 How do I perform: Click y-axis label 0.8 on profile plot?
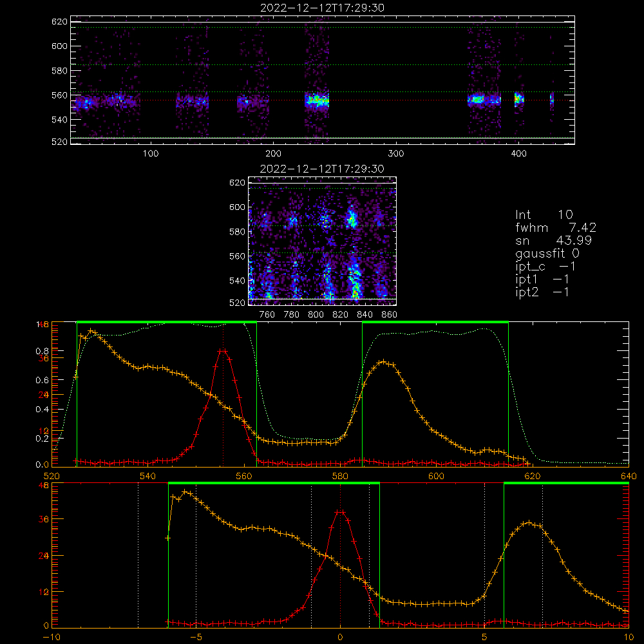point(42,351)
